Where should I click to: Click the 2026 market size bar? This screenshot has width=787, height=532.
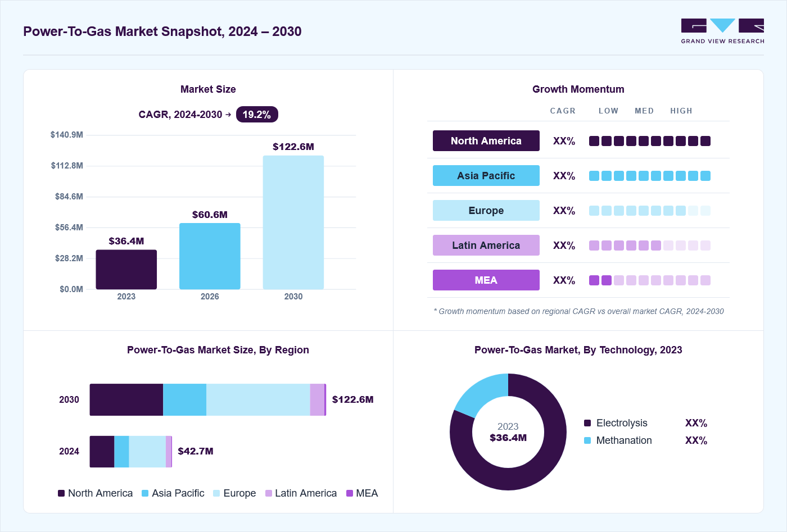coord(210,256)
